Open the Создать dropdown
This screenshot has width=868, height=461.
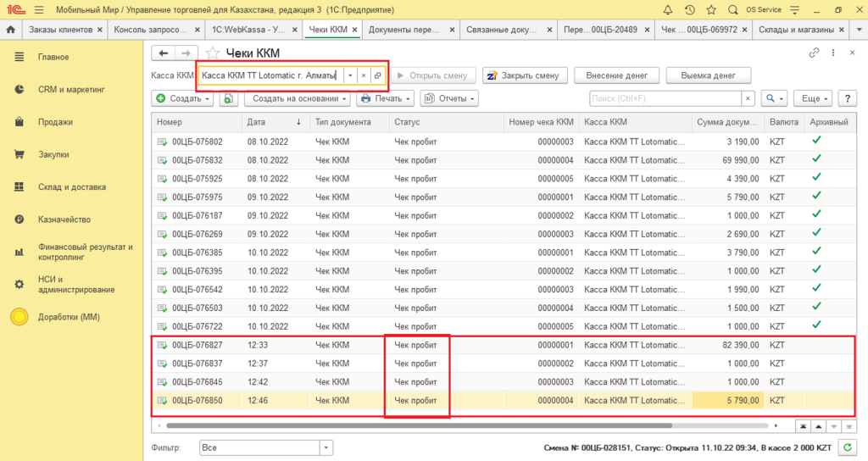pos(183,98)
